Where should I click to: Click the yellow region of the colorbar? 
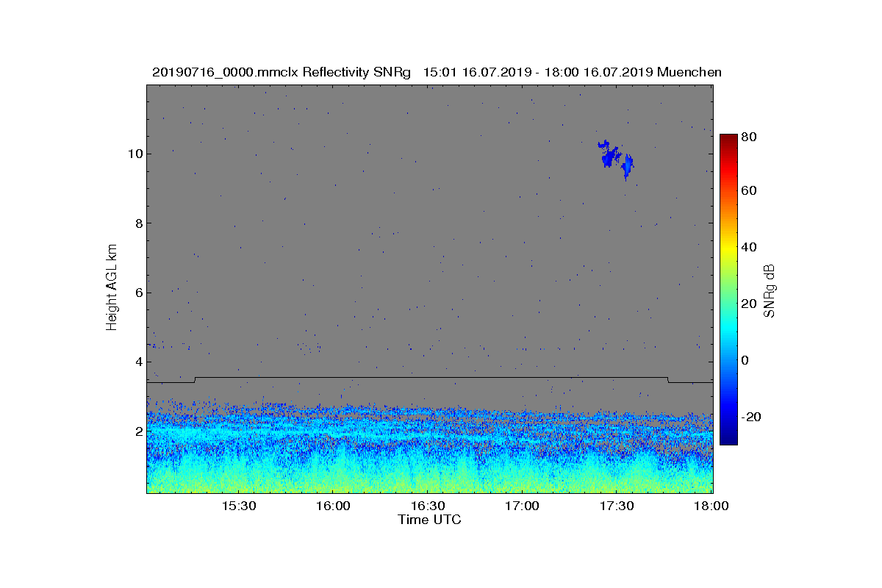click(728, 250)
